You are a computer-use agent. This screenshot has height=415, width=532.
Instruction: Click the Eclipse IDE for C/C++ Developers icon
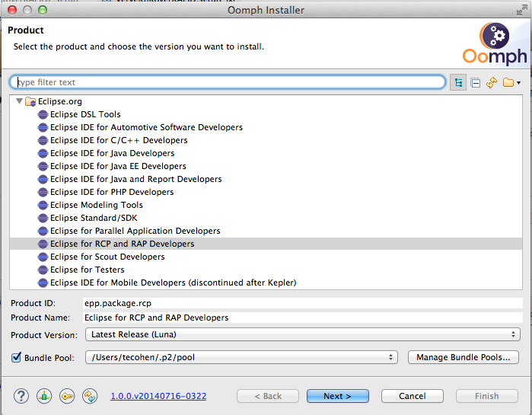pyautogui.click(x=43, y=141)
